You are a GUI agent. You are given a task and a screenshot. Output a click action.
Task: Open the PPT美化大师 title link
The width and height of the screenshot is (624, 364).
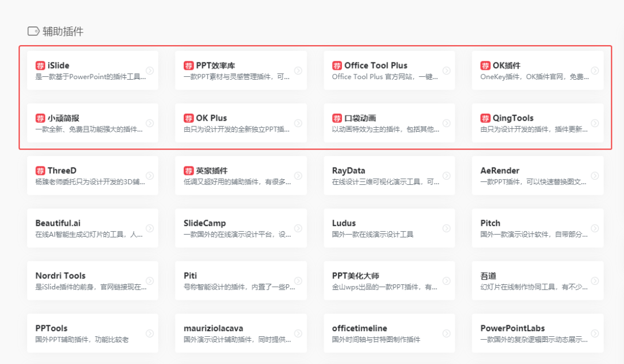355,276
